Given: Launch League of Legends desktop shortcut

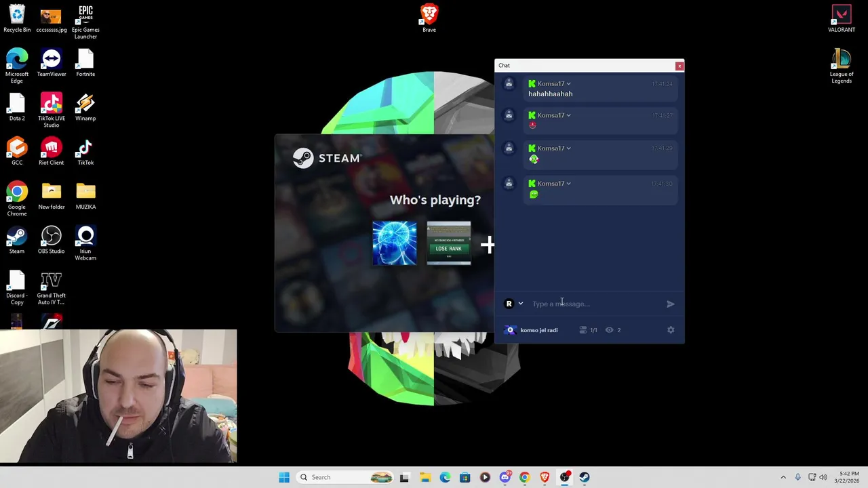Looking at the screenshot, I should (x=842, y=66).
